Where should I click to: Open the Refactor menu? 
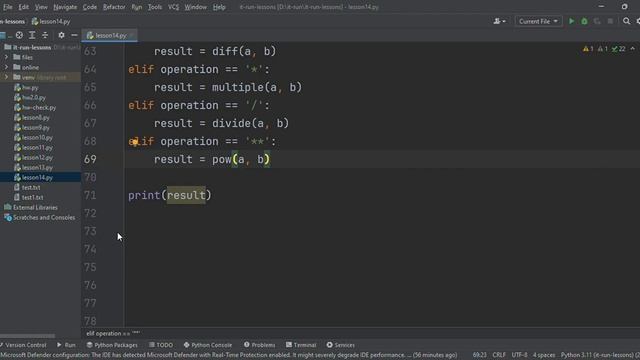114,7
